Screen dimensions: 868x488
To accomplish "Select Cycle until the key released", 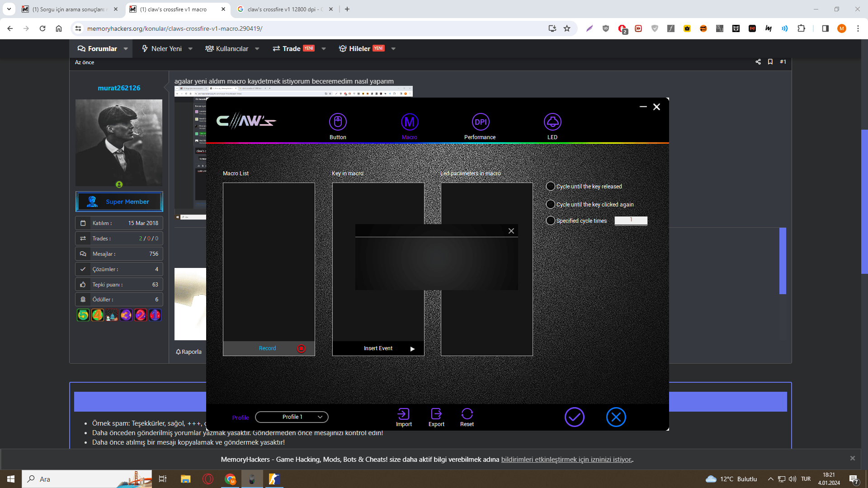I will pos(550,186).
